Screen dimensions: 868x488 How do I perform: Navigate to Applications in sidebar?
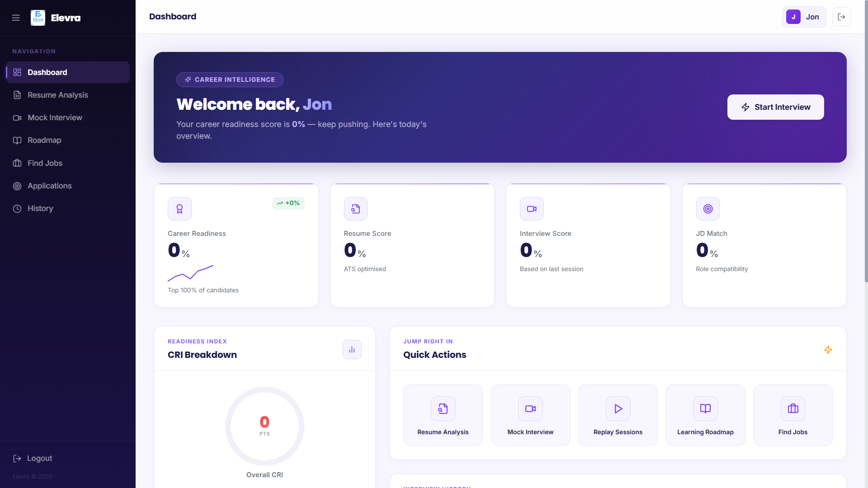(68, 186)
